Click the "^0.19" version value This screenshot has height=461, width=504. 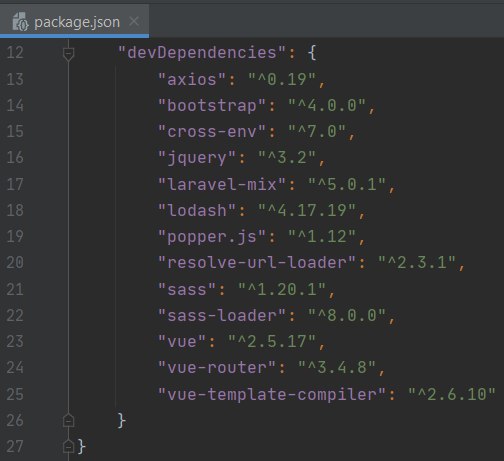coord(282,79)
